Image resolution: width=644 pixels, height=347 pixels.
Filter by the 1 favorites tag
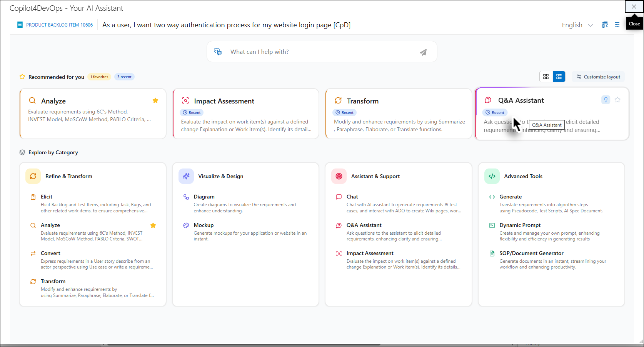99,77
